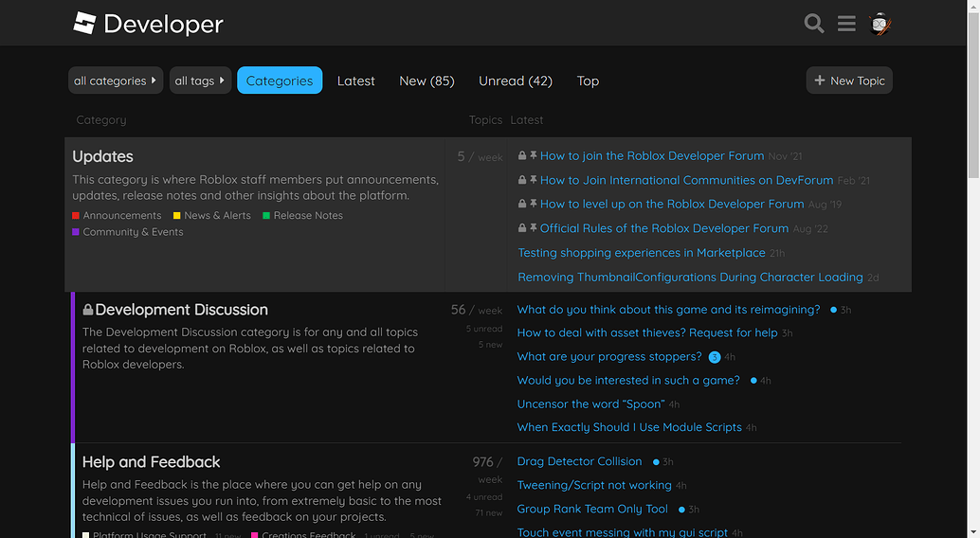Open the Help and Feedback category
Image resolution: width=980 pixels, height=538 pixels.
152,462
